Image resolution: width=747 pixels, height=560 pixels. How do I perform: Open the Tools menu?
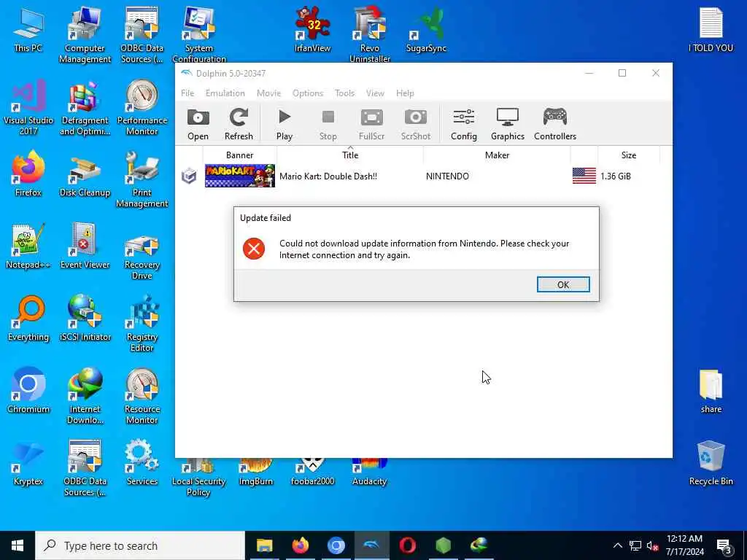(344, 93)
